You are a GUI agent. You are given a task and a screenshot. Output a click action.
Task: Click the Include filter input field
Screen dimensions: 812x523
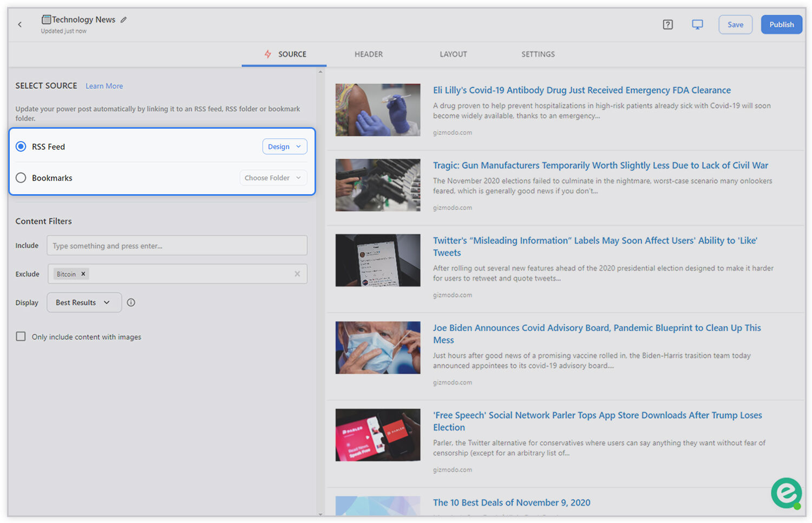(177, 246)
